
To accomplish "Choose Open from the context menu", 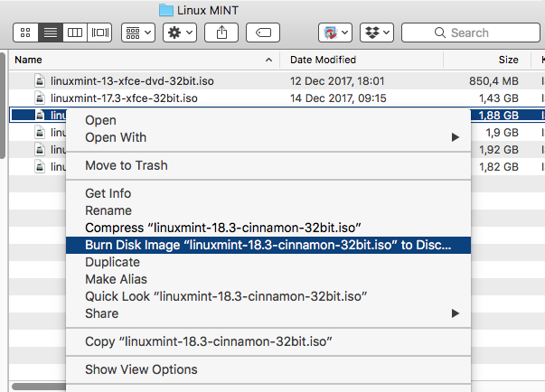I will point(268,120).
